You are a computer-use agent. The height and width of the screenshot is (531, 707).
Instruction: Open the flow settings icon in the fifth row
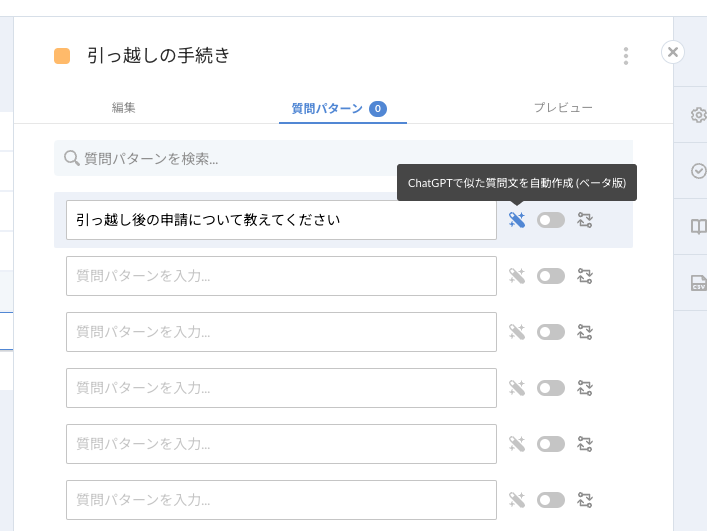point(585,444)
